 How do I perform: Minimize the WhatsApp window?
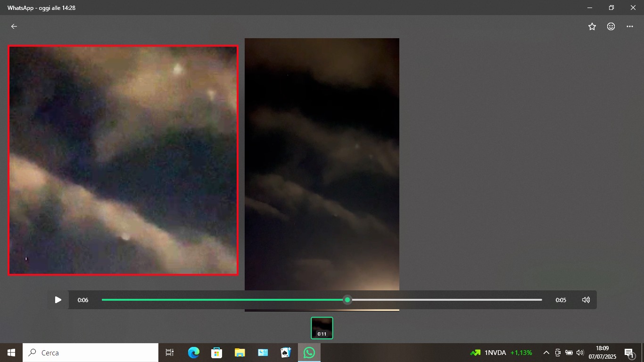(590, 8)
